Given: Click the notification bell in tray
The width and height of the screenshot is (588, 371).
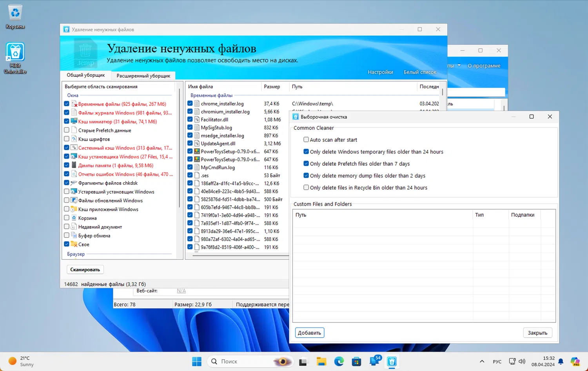Looking at the screenshot, I should [561, 362].
